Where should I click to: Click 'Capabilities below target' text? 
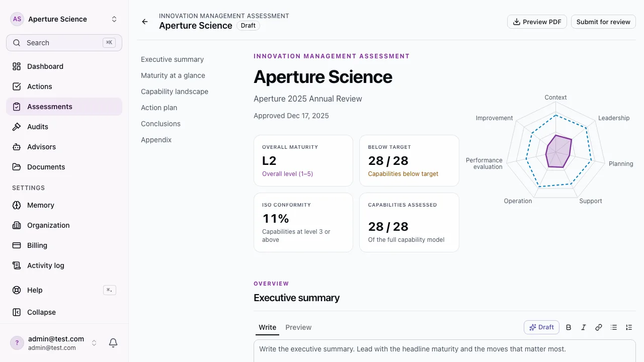click(403, 174)
